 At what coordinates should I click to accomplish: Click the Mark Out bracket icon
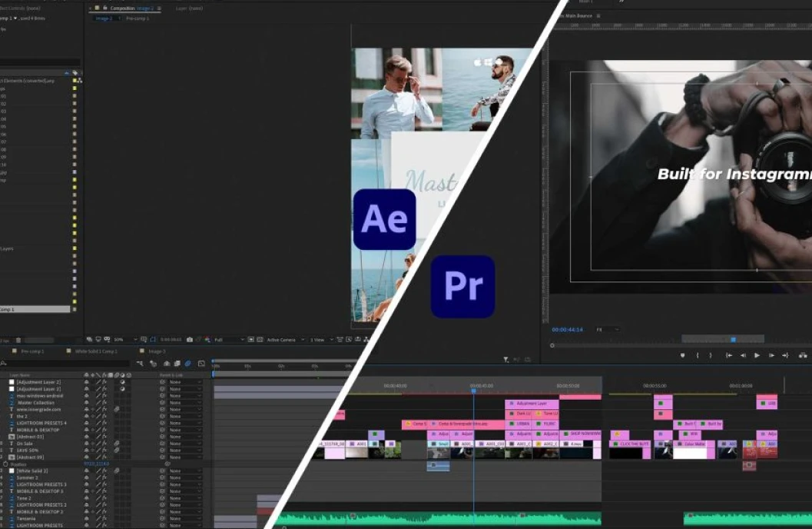(x=711, y=355)
